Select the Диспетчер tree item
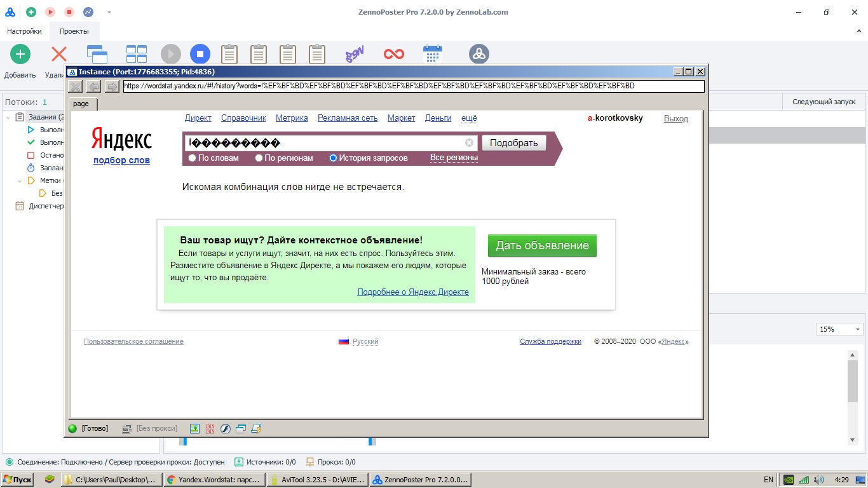The height and width of the screenshot is (488, 868). coord(39,206)
